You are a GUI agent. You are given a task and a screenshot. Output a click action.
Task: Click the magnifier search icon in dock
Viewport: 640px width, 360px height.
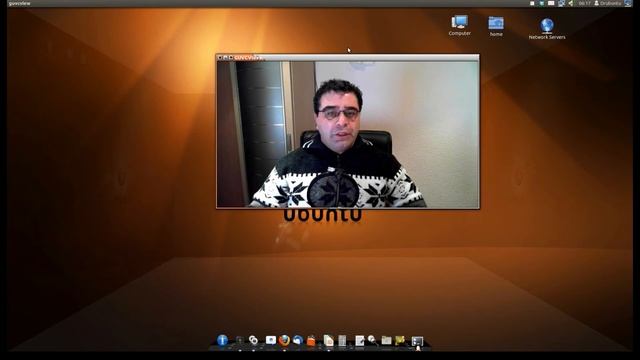pyautogui.click(x=372, y=340)
